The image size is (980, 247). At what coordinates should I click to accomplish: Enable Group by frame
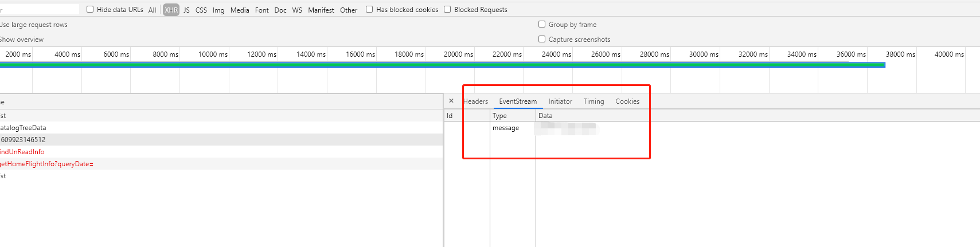[542, 24]
